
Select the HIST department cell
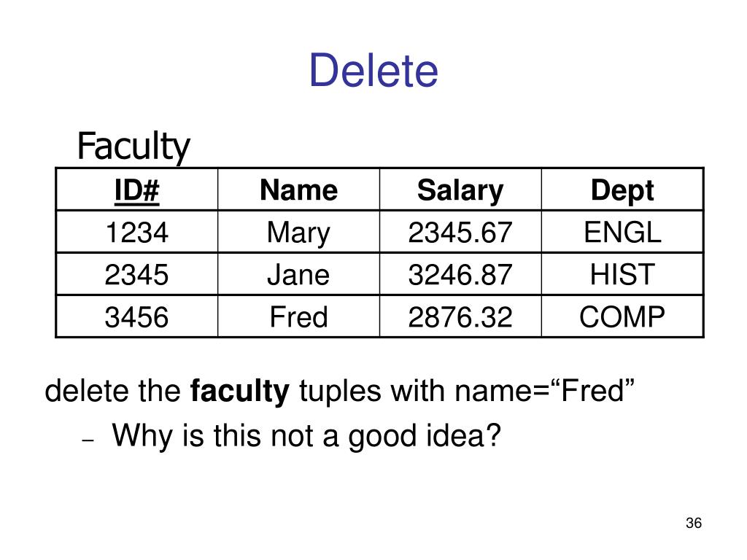click(622, 275)
